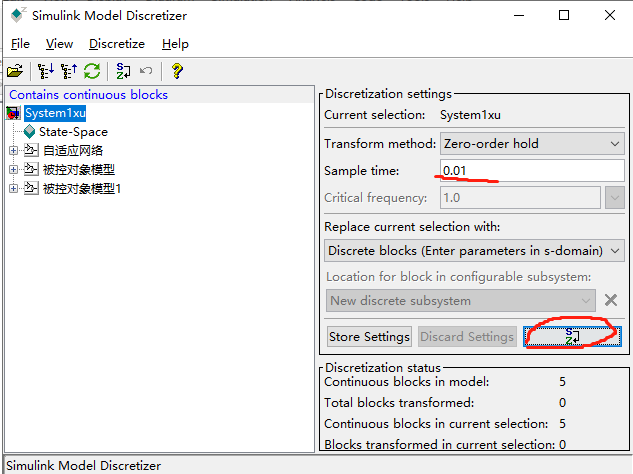Expand the 被控对象模型 subsystem node

point(13,170)
